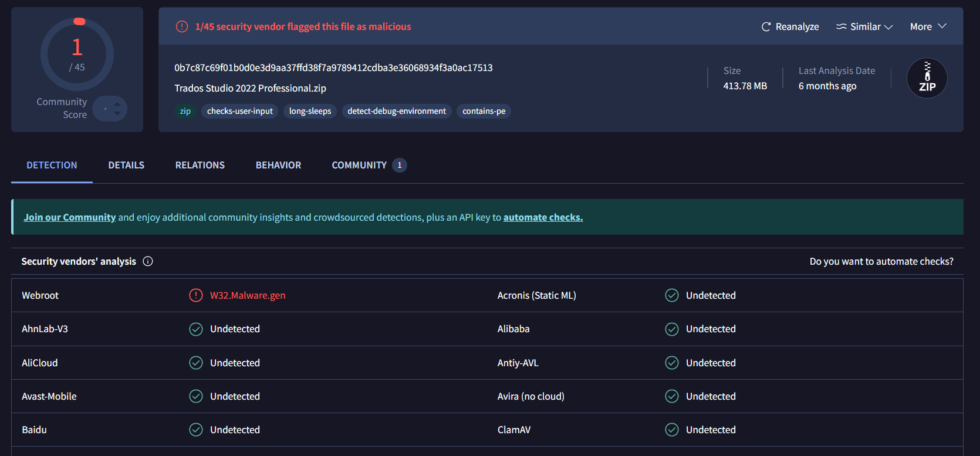Go to the Community tab
The image size is (980, 456).
(x=359, y=165)
